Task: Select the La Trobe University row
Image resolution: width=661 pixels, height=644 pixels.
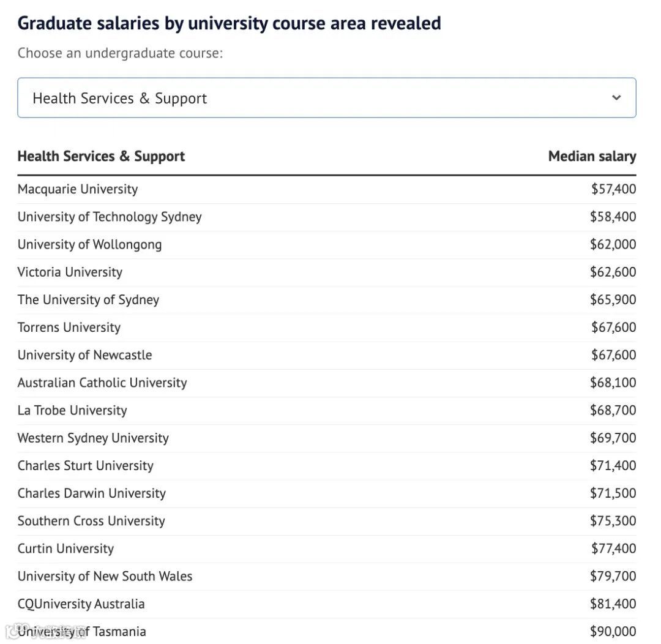Action: coord(72,410)
